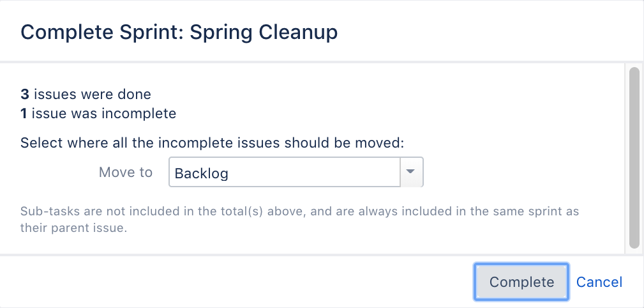
Task: Click the "Select where all the incomplete issues" prompt
Action: pyautogui.click(x=213, y=142)
